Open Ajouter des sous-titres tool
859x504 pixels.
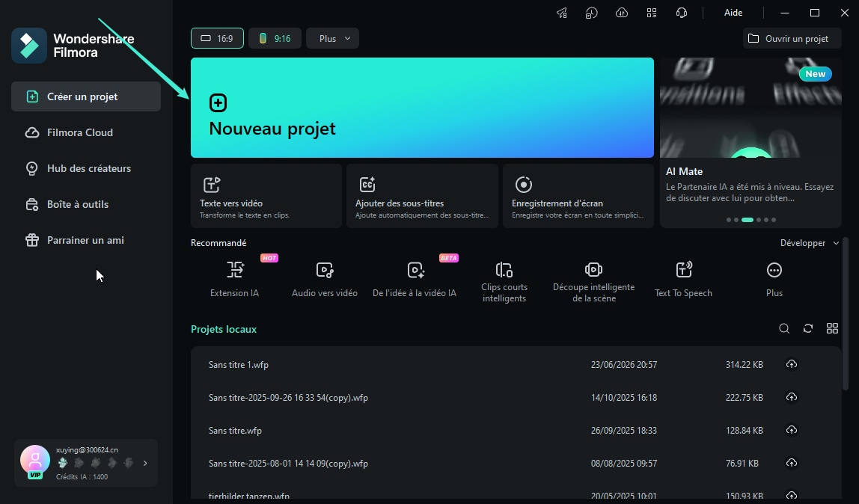coord(422,196)
